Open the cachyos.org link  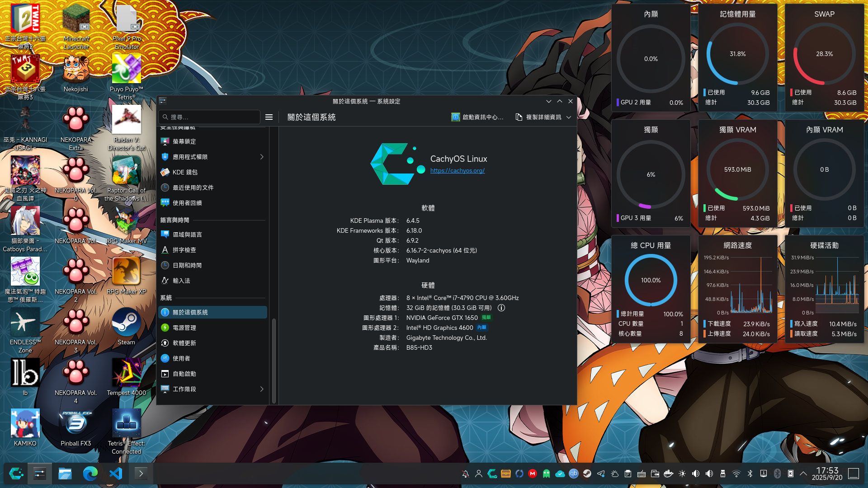458,170
